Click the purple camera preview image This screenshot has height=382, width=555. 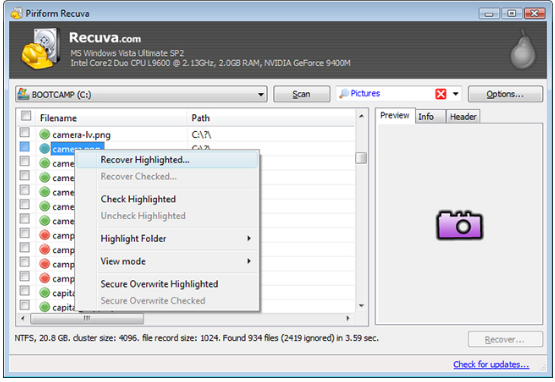[x=459, y=225]
